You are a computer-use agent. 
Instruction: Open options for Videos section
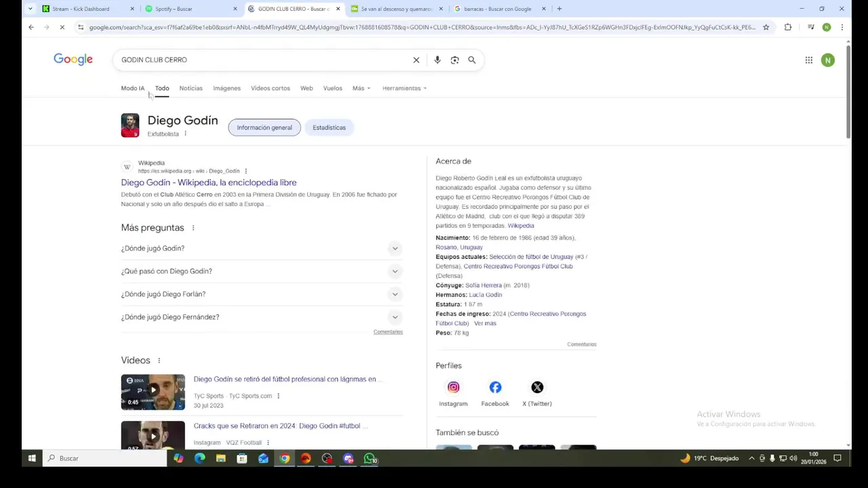[x=159, y=361]
